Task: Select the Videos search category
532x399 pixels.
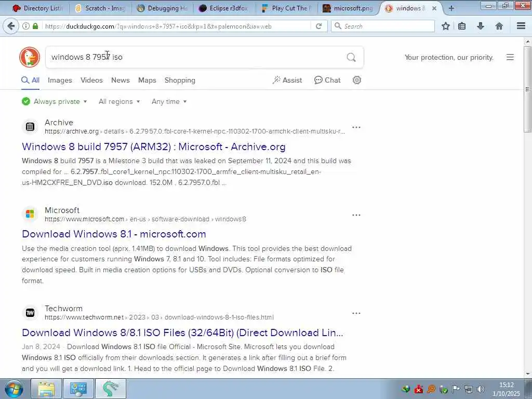Action: (x=91, y=80)
